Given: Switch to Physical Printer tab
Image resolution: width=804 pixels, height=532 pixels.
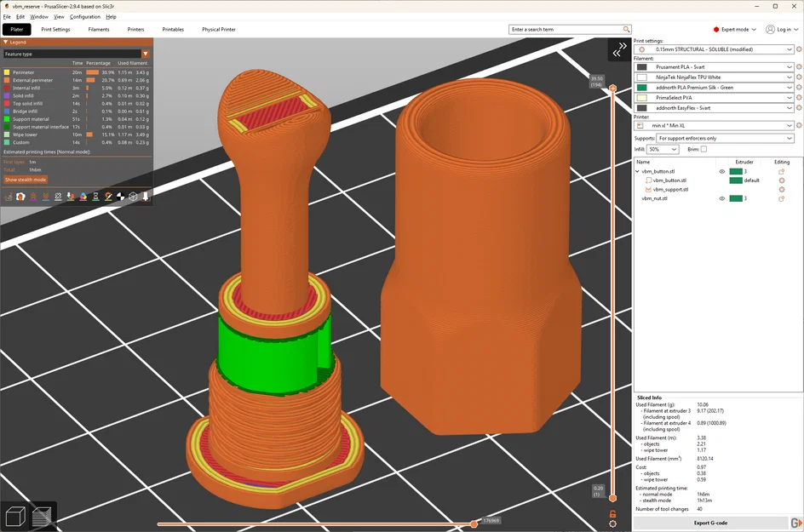Looking at the screenshot, I should [218, 29].
